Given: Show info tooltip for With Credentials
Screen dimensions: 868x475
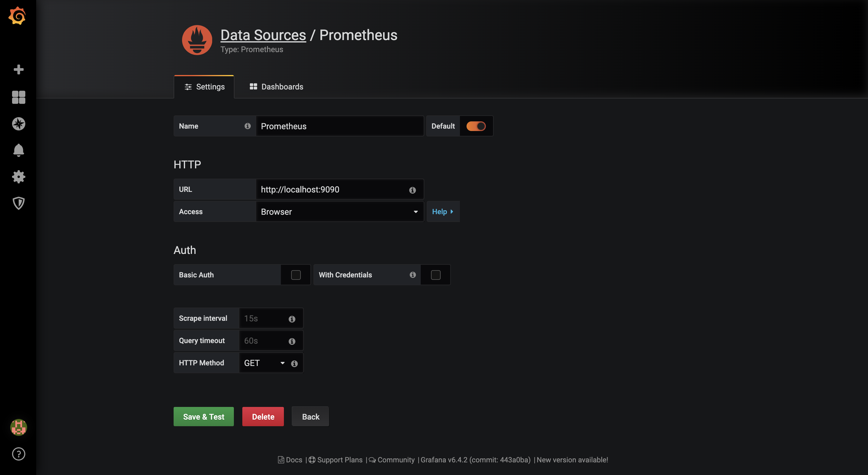Looking at the screenshot, I should coord(413,275).
